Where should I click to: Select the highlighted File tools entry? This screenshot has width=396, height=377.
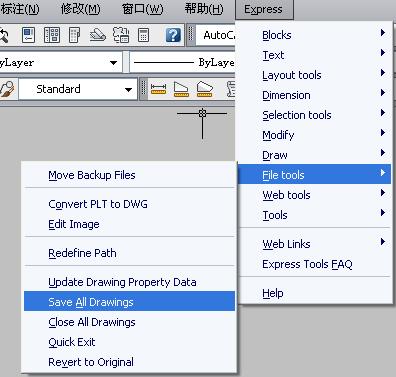tap(314, 174)
